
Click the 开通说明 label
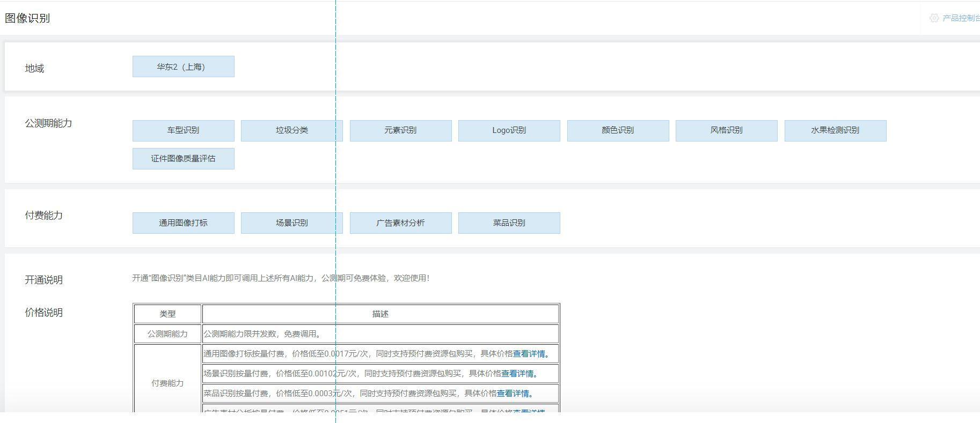pyautogui.click(x=43, y=280)
